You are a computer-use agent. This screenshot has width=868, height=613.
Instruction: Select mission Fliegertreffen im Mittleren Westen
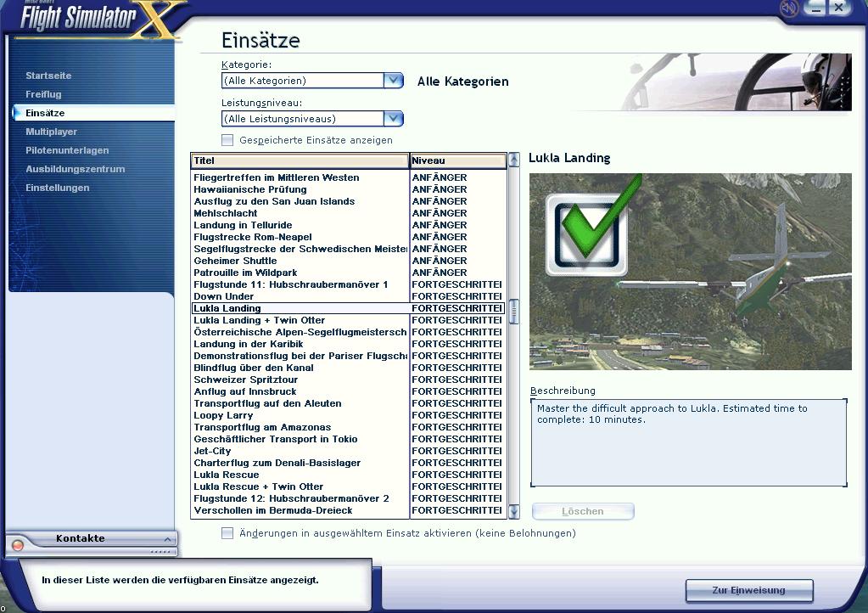(348, 177)
